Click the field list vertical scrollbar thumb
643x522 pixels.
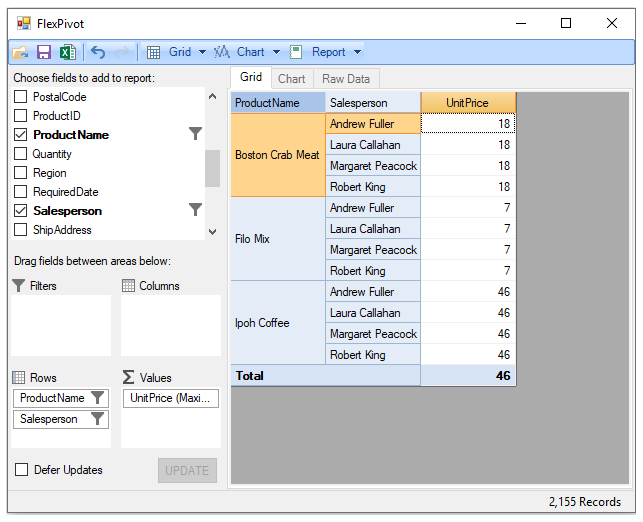[x=212, y=168]
